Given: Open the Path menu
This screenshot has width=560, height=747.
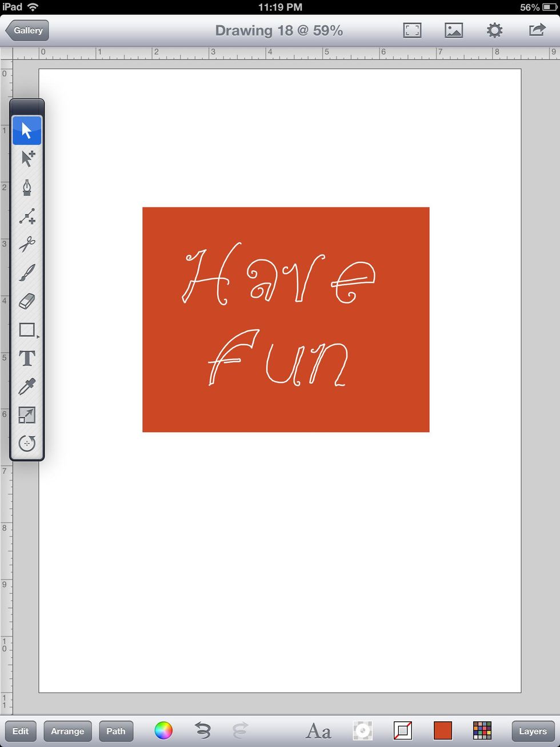Looking at the screenshot, I should pos(116,731).
